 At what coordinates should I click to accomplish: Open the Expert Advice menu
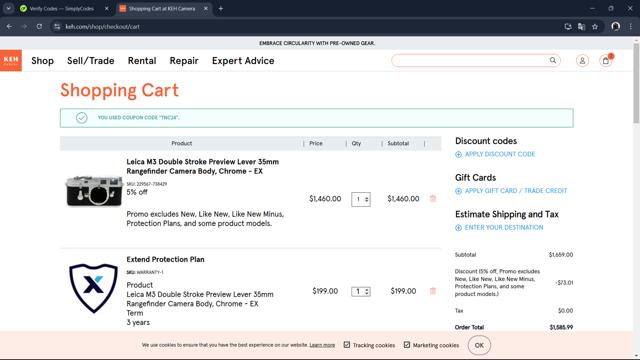click(243, 61)
